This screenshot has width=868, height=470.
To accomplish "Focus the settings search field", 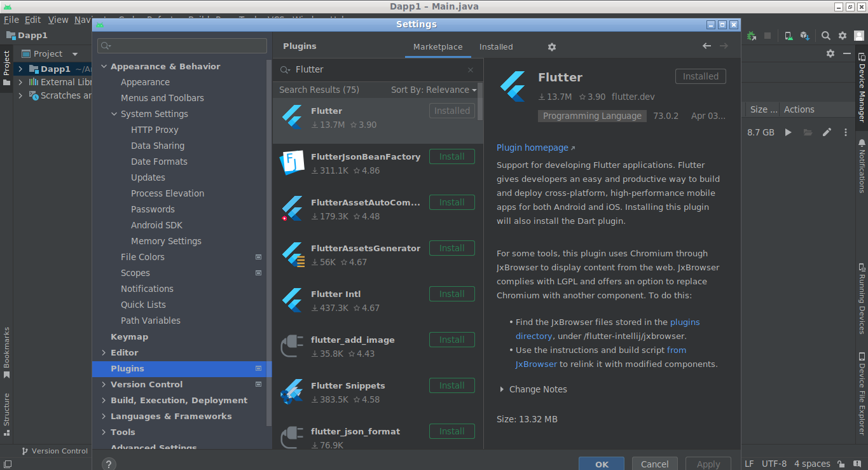I will 182,46.
